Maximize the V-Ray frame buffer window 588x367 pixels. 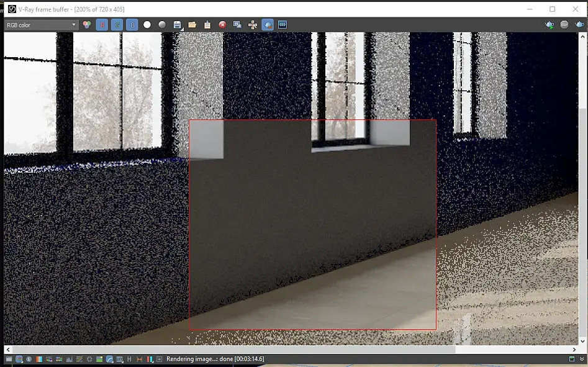(x=553, y=9)
